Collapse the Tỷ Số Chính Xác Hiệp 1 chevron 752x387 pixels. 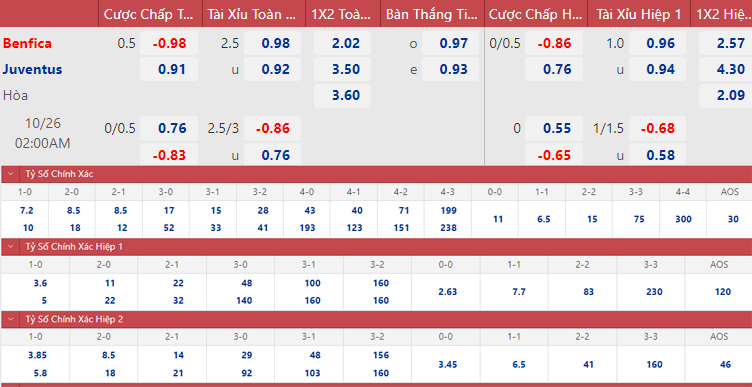(10, 247)
